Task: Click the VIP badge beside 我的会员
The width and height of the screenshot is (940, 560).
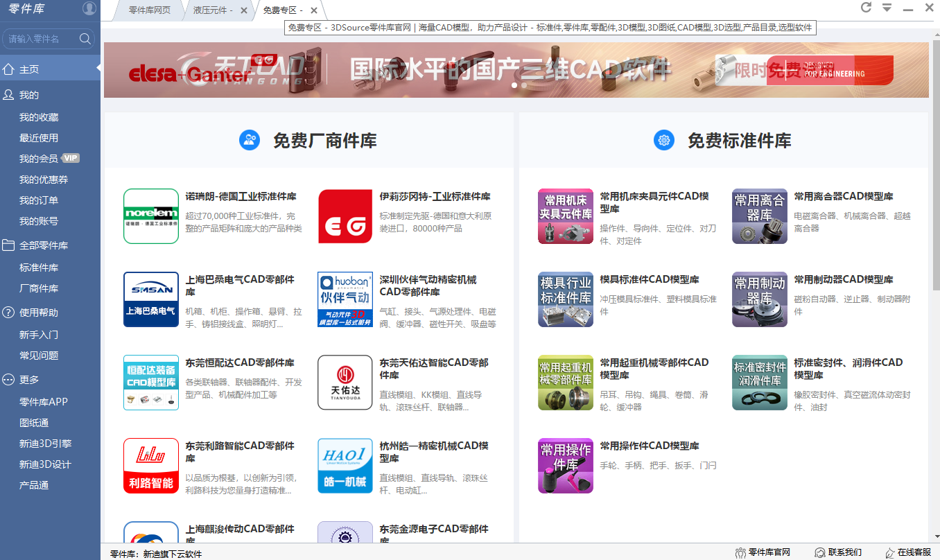Action: click(71, 158)
